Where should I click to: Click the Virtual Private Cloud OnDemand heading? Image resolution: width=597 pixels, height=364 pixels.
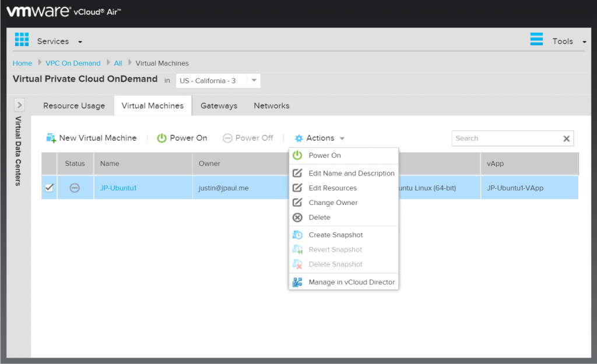[x=85, y=79]
